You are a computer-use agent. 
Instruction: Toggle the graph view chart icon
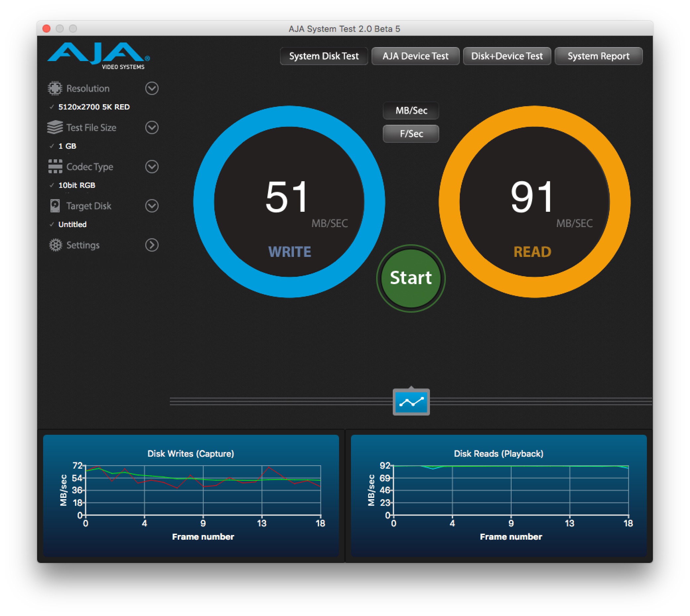tap(411, 402)
